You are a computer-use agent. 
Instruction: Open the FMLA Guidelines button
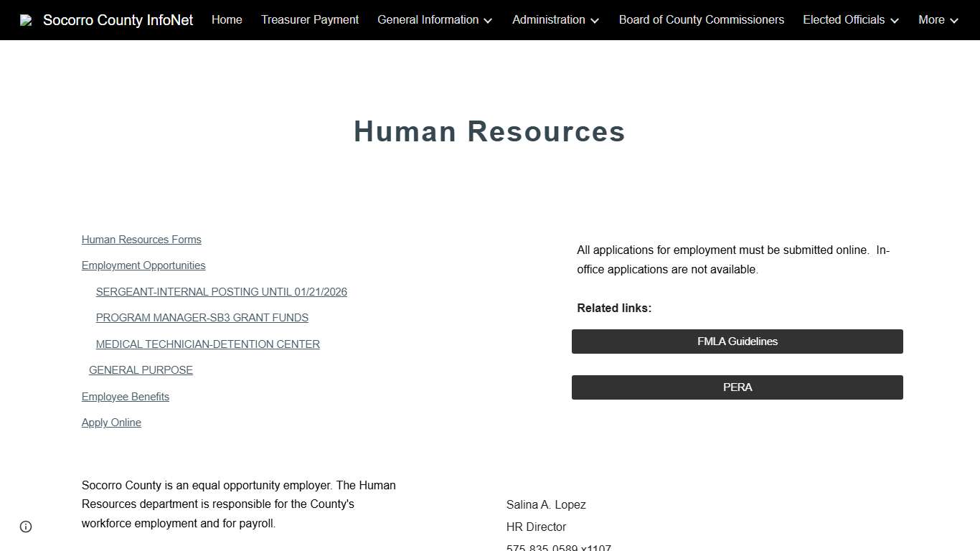pos(737,341)
